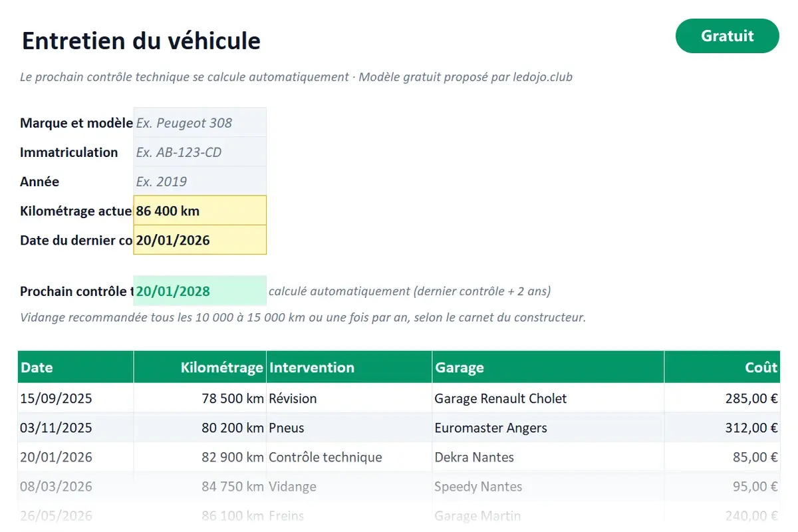Image resolution: width=798 pixels, height=532 pixels.
Task: Click the Immatriculation field showing AB-123-CD
Action: (199, 152)
